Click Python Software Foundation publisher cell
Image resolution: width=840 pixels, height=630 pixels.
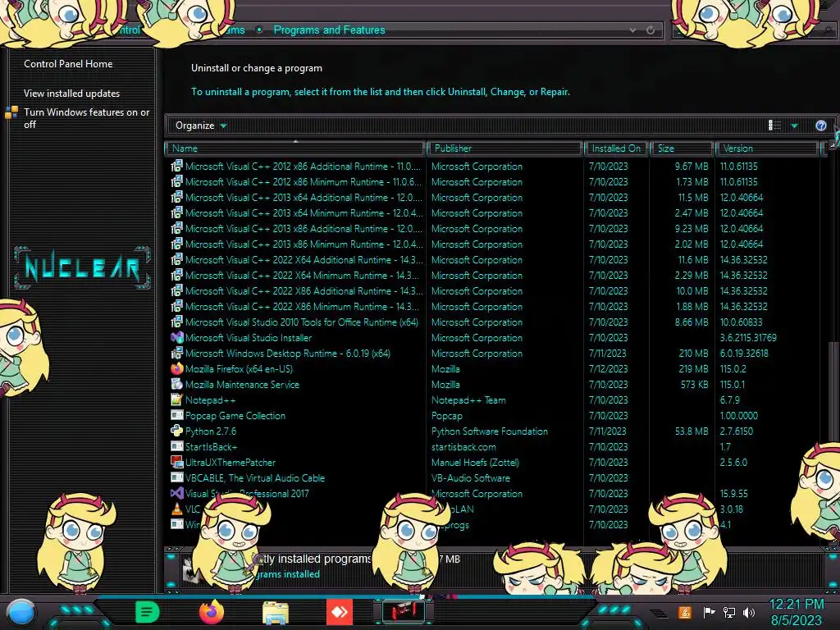pyautogui.click(x=489, y=431)
